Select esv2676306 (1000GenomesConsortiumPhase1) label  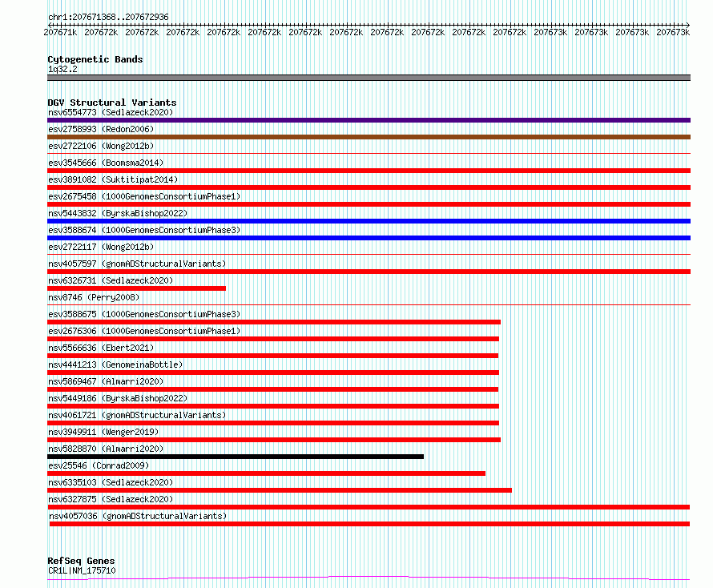[x=144, y=331]
